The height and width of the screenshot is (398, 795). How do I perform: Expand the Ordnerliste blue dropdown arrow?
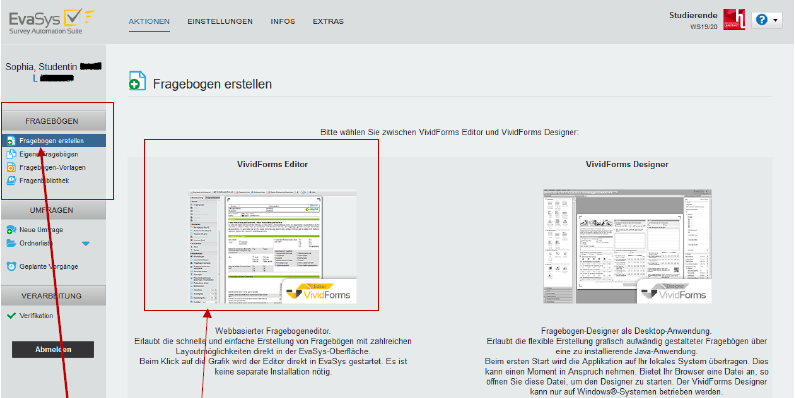86,244
